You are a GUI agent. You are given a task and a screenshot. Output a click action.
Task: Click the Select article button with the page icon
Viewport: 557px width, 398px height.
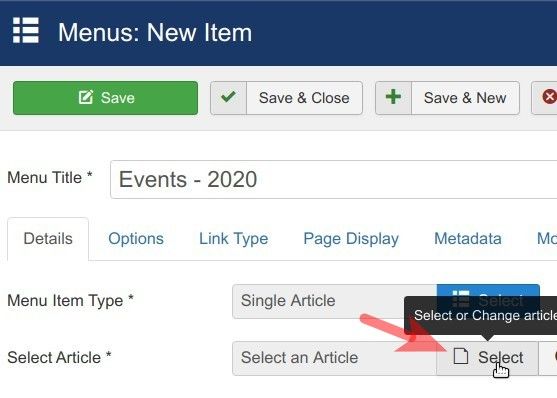pyautogui.click(x=487, y=358)
